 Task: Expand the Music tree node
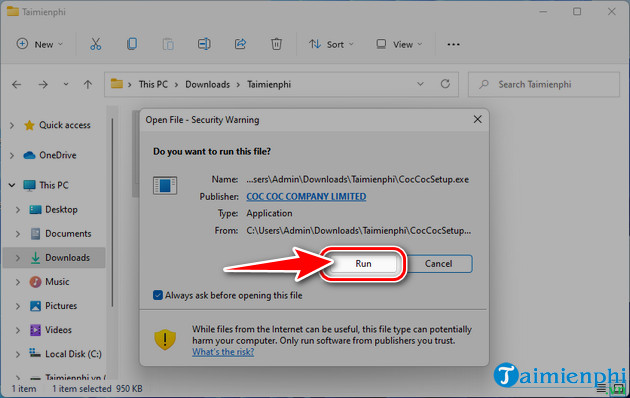pyautogui.click(x=18, y=282)
